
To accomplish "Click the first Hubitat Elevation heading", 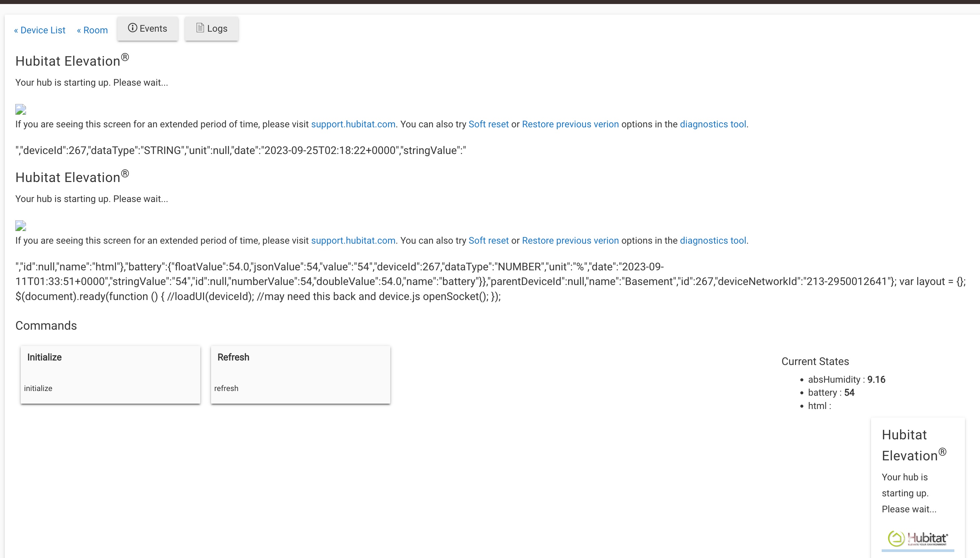I will click(x=72, y=61).
